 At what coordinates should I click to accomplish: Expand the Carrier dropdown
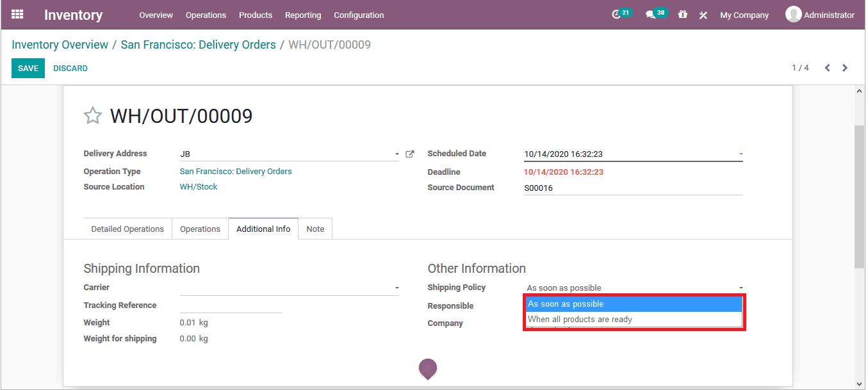pos(397,288)
